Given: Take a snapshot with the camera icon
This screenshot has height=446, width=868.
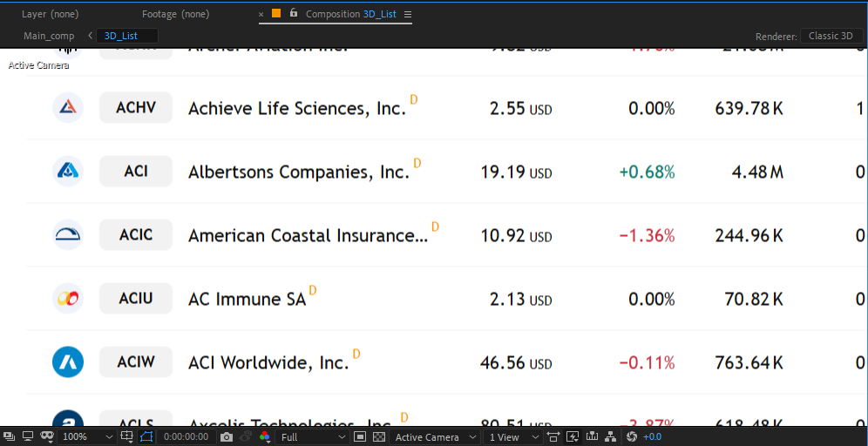Looking at the screenshot, I should click(227, 436).
